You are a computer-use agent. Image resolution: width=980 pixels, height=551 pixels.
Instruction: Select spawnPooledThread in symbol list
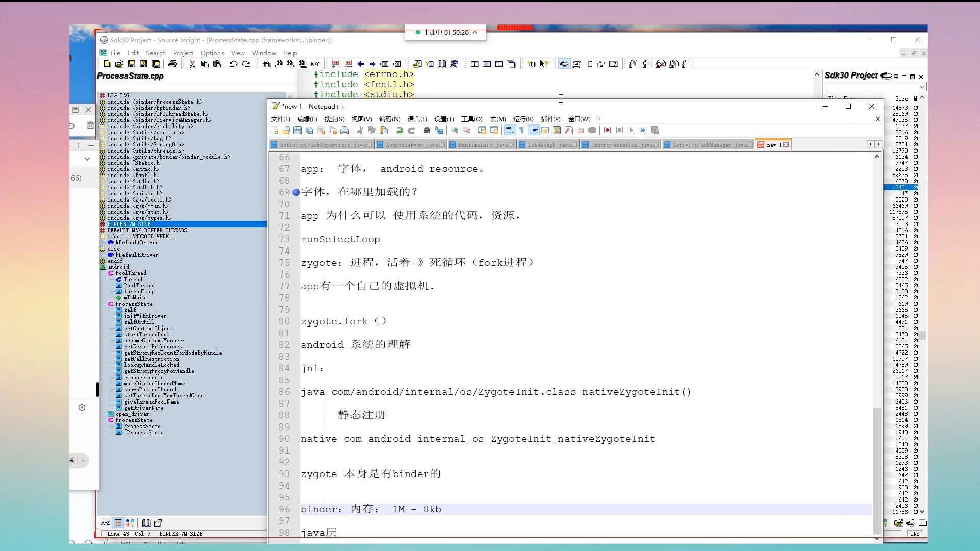click(x=150, y=389)
